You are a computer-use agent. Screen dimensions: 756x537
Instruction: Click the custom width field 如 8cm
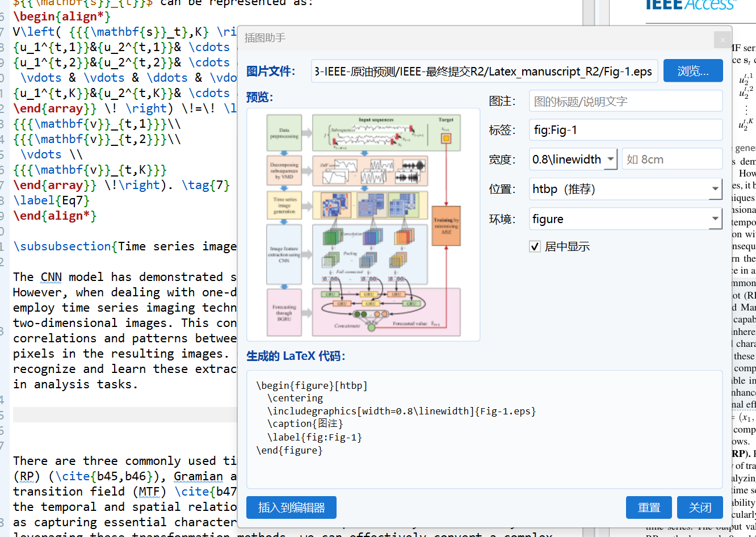[672, 160]
